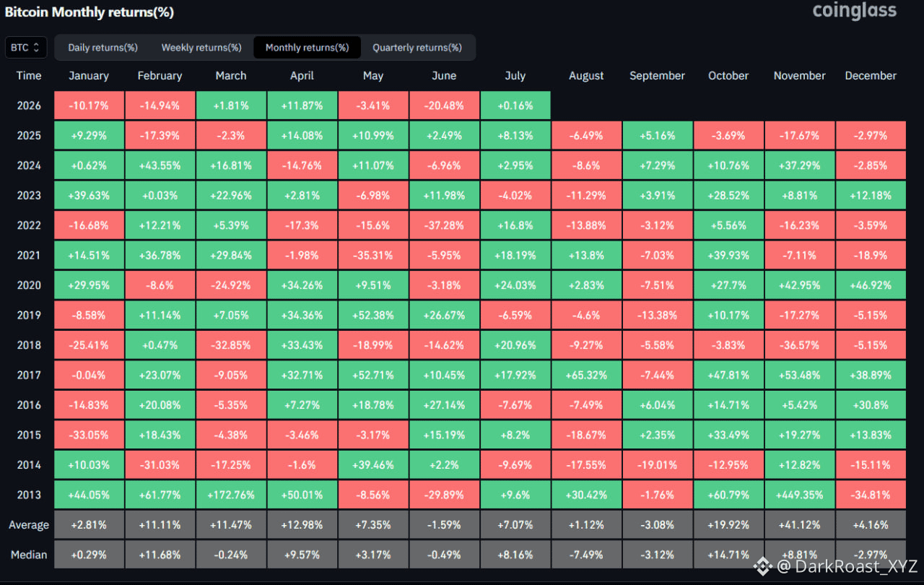924x585 pixels.
Task: Select the 2018 row label
Action: [x=29, y=345]
